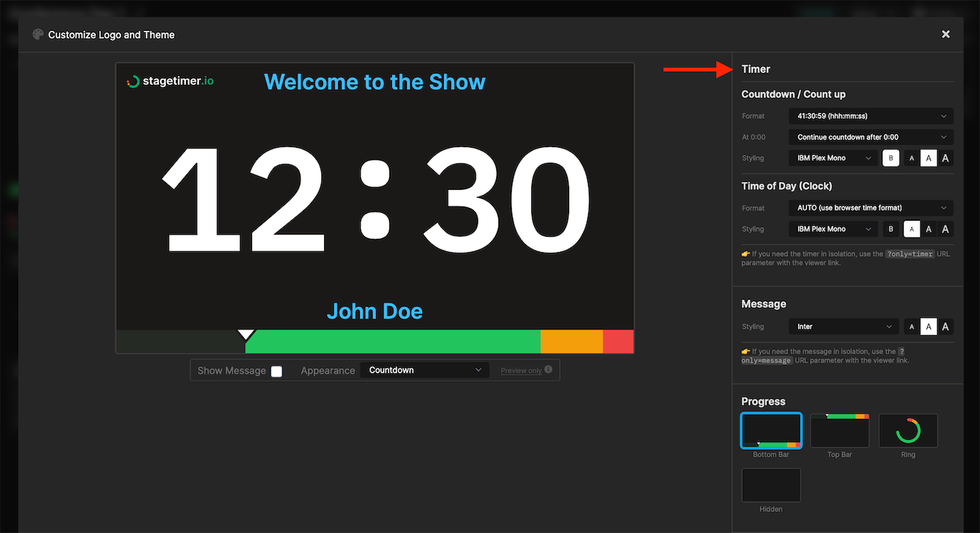This screenshot has height=533, width=980.
Task: Open the At 0:00 behavior dropdown
Action: click(870, 137)
